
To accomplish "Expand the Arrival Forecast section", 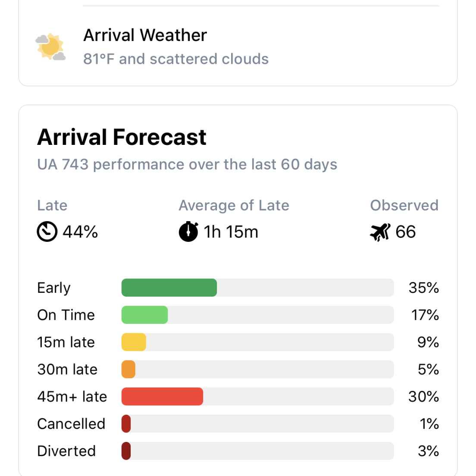I will point(122,137).
